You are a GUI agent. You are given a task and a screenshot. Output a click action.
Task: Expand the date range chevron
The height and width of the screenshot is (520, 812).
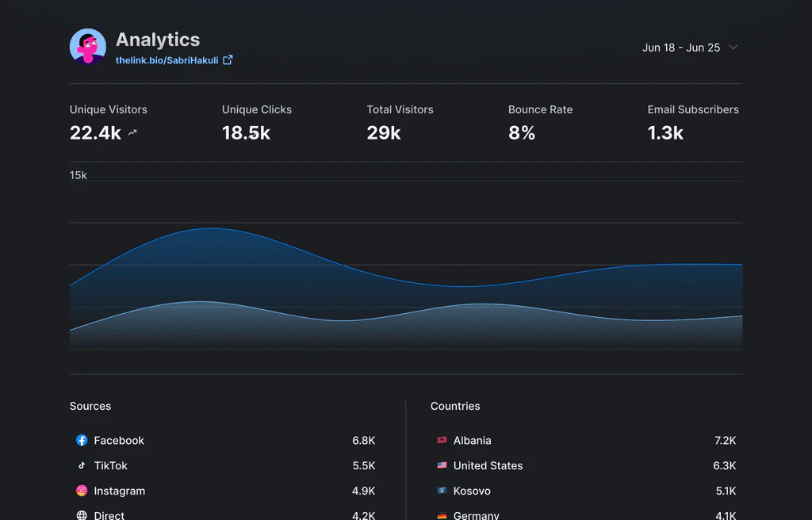[733, 48]
